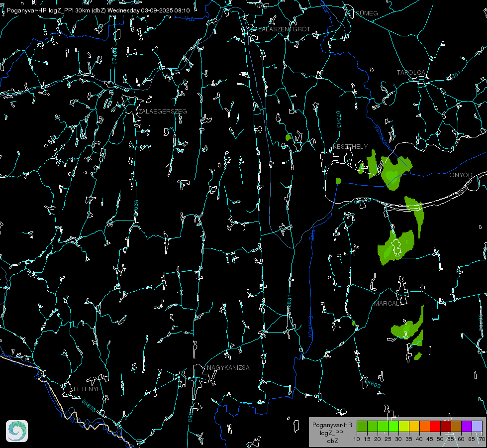
Task: Click the TAPOLCA town label
Action: (411, 73)
